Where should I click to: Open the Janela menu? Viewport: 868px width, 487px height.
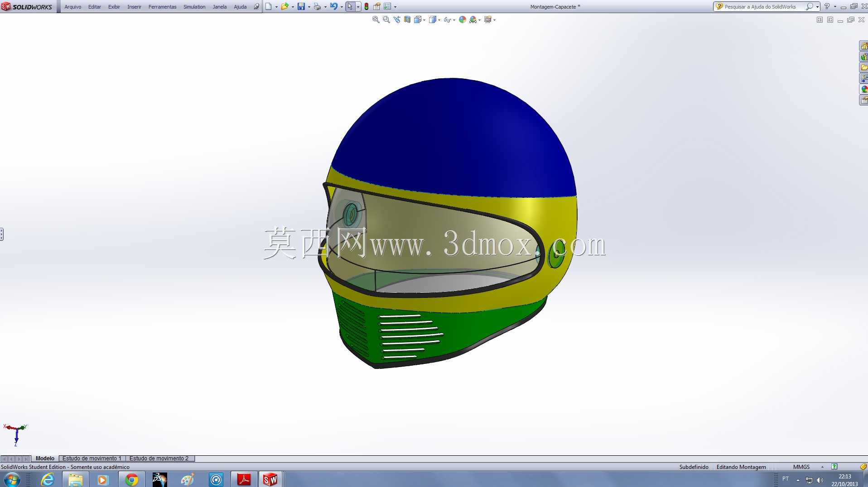point(219,7)
